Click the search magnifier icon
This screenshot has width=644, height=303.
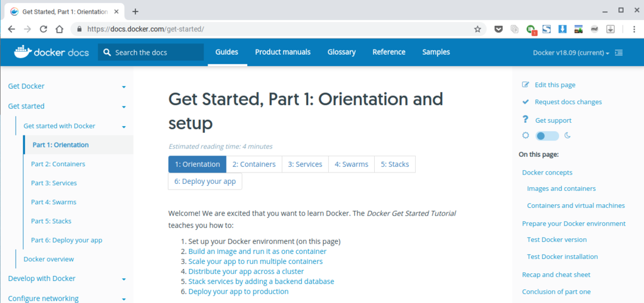[107, 52]
